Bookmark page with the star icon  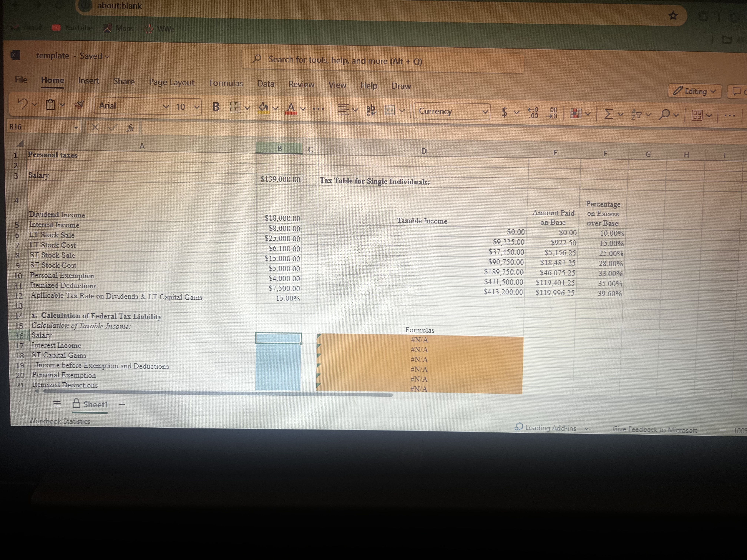point(673,16)
